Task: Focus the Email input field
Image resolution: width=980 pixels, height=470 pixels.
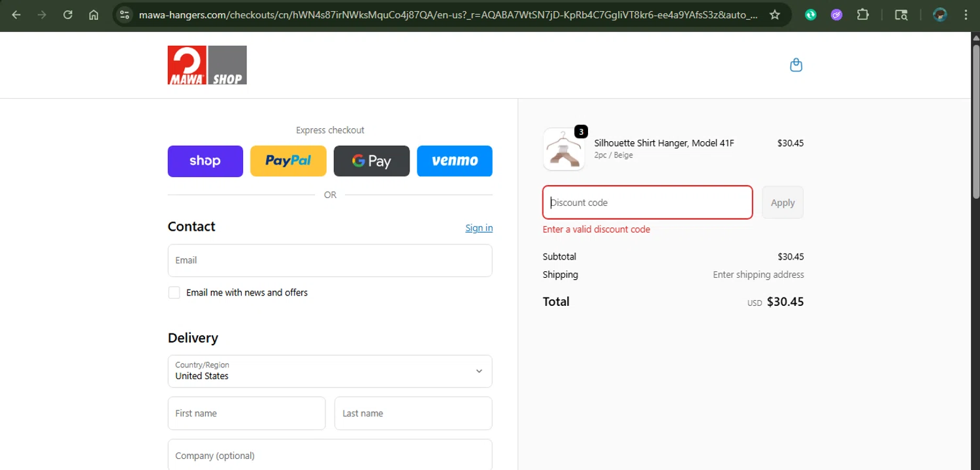Action: [x=330, y=260]
